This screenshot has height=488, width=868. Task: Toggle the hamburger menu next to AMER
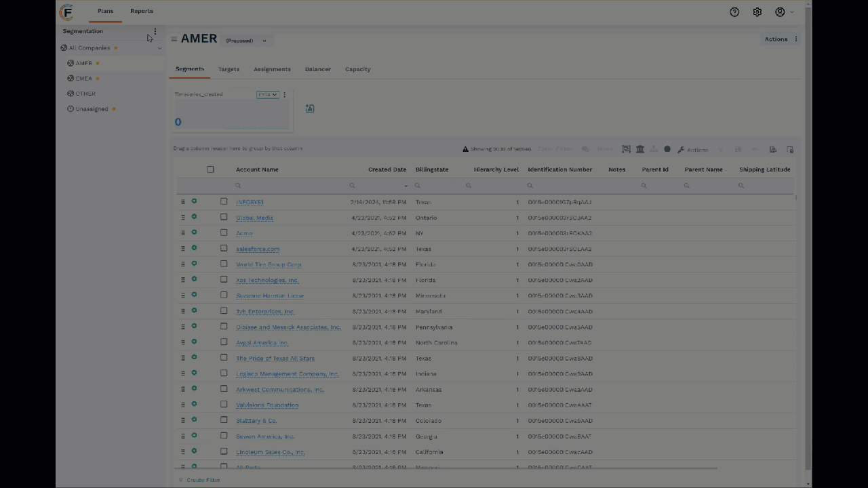[174, 39]
